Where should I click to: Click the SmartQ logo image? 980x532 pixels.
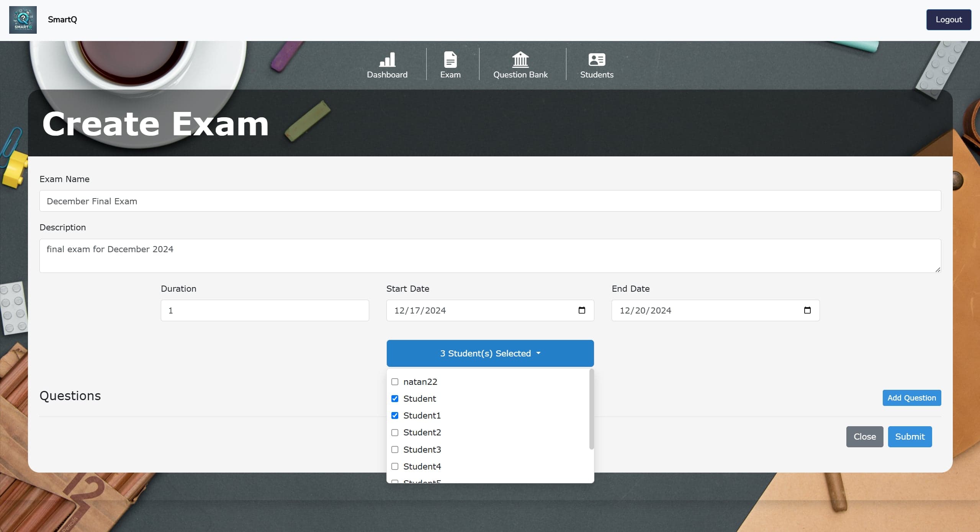coord(23,20)
